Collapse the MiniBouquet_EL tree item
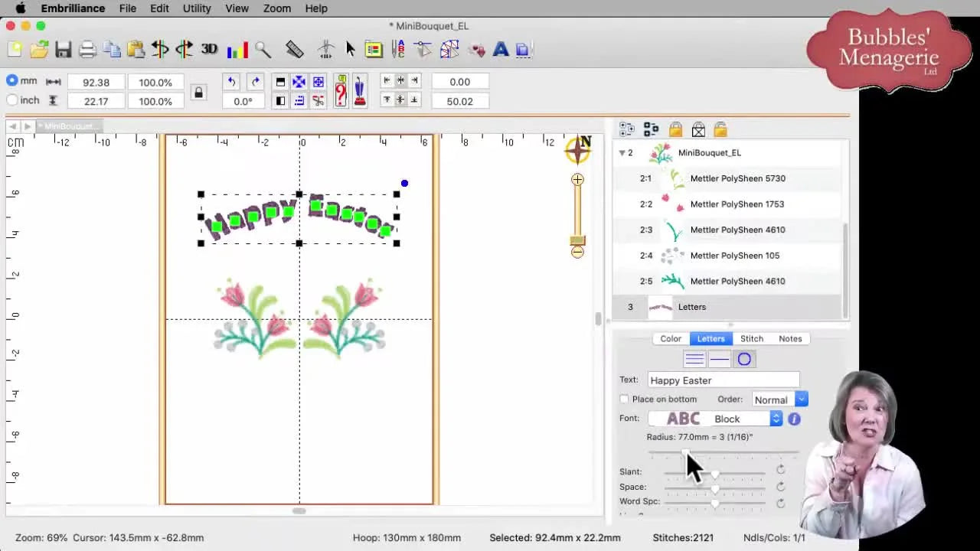Screen dimensions: 980x551 (x=622, y=152)
